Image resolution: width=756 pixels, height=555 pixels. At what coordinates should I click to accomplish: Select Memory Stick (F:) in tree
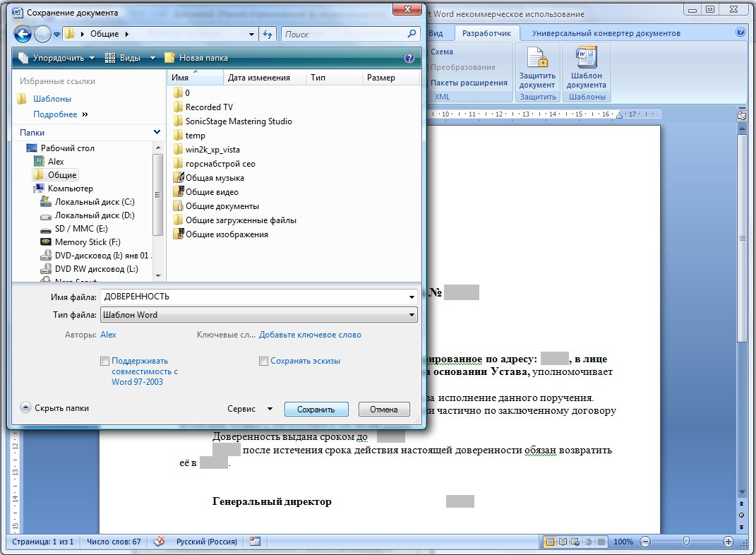[x=88, y=242]
